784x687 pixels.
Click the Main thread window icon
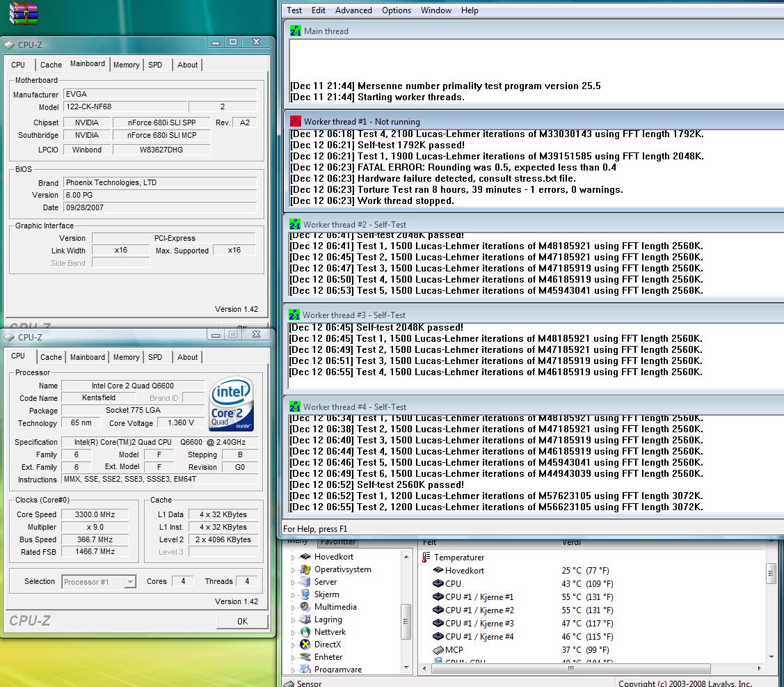pyautogui.click(x=295, y=31)
